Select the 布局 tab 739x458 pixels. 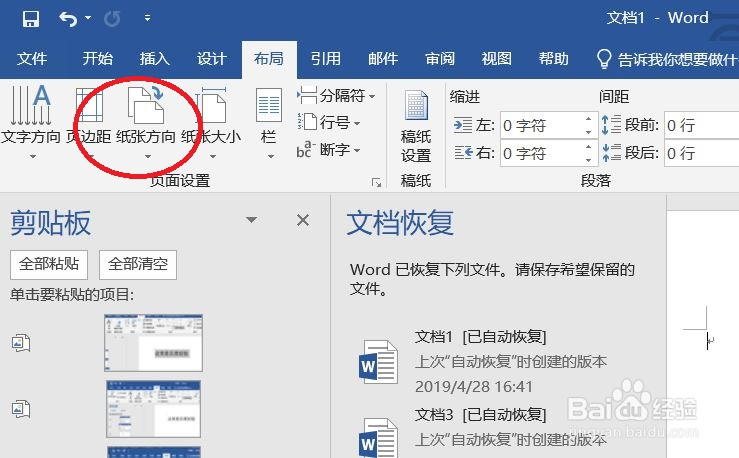click(269, 59)
